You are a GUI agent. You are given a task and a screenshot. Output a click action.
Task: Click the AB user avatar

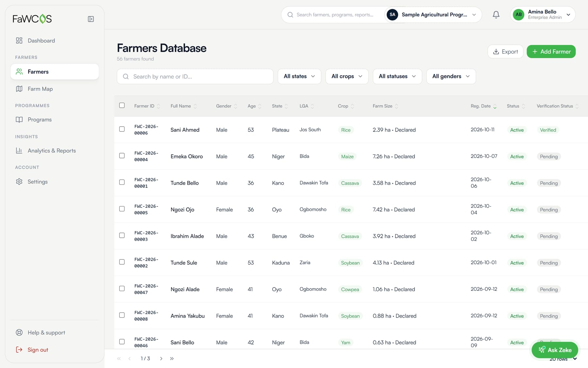pyautogui.click(x=518, y=15)
